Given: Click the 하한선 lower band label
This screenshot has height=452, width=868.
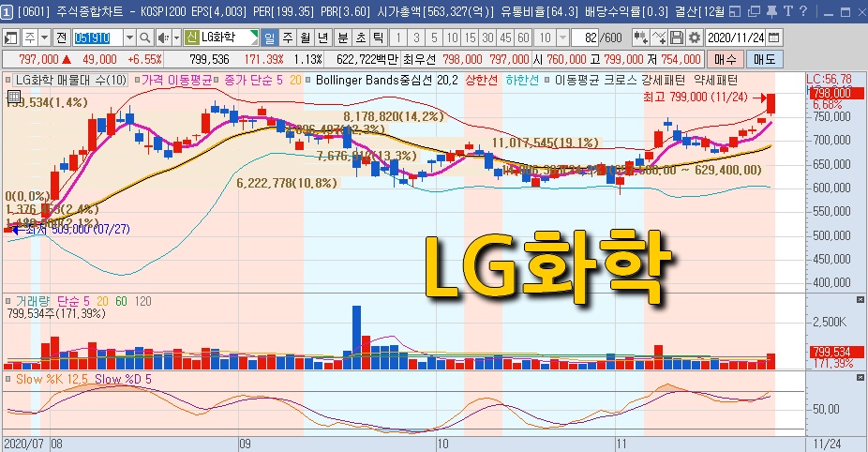Looking at the screenshot, I should point(521,81).
